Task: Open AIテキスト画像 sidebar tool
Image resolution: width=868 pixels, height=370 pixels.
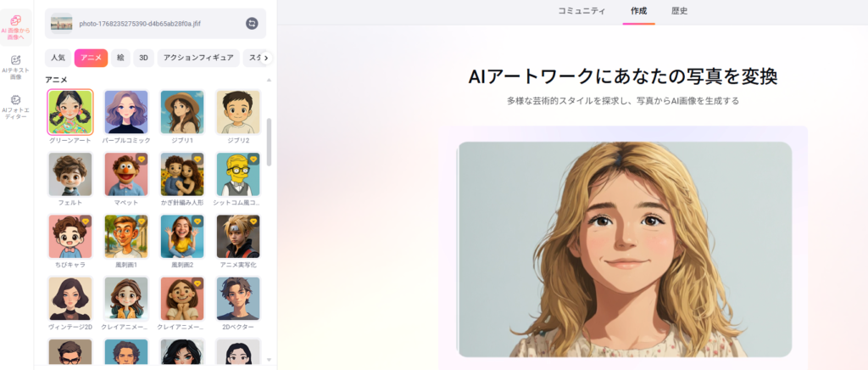Action: coord(15,67)
